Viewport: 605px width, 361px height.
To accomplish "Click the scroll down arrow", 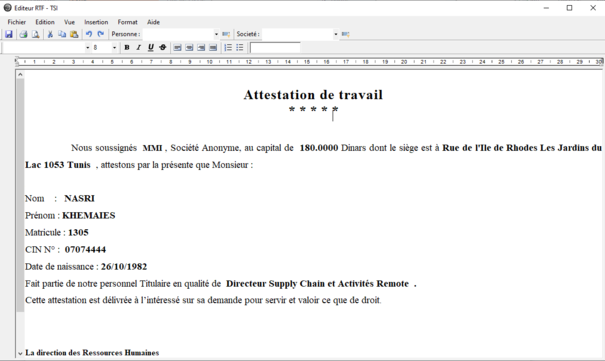I will pyautogui.click(x=20, y=353).
